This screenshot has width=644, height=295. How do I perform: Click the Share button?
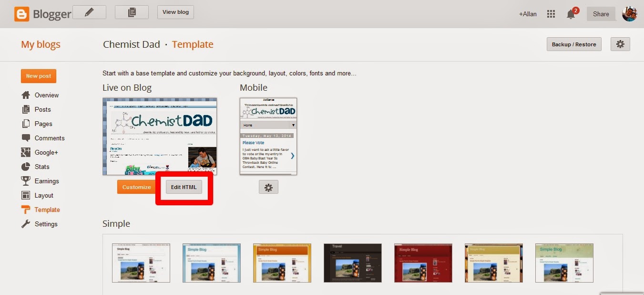601,14
